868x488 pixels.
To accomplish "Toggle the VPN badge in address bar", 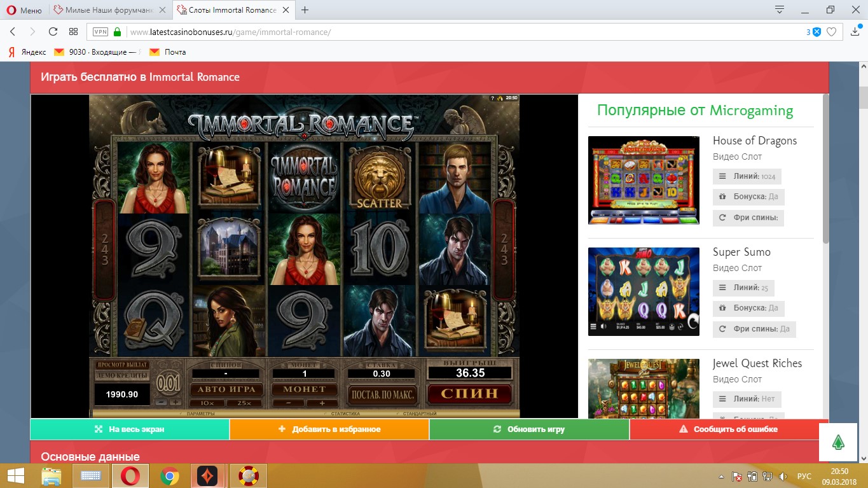I will pos(100,32).
